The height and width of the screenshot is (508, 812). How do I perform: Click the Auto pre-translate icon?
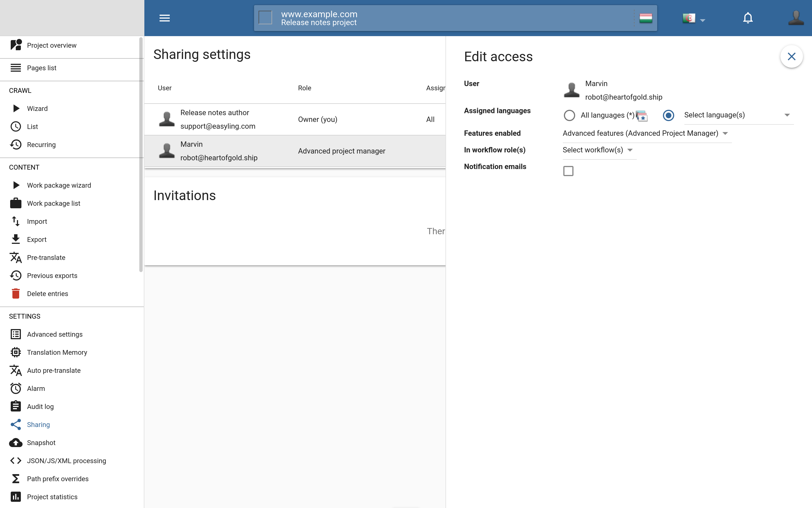(x=16, y=370)
